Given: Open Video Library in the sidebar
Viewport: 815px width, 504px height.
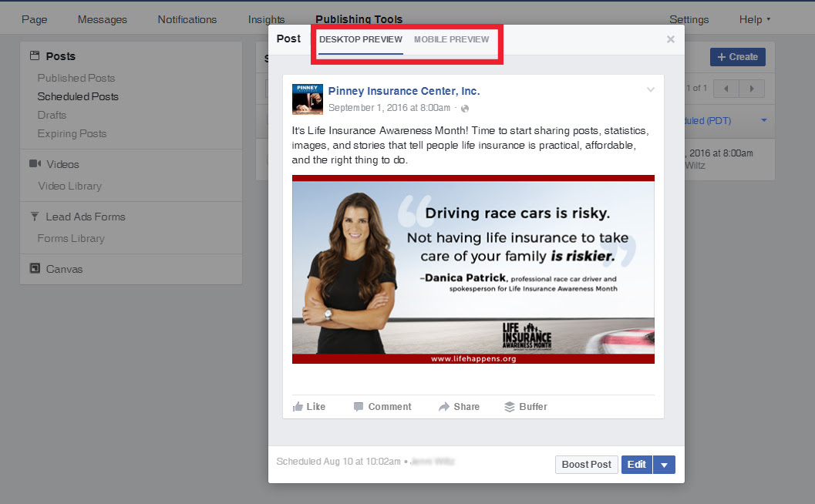Looking at the screenshot, I should (69, 186).
